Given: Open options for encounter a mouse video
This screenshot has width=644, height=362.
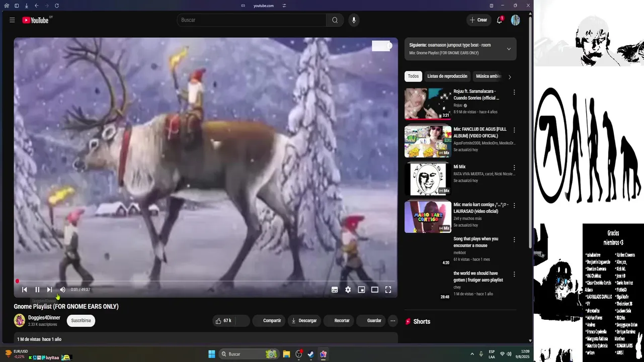Looking at the screenshot, I should pyautogui.click(x=514, y=240).
